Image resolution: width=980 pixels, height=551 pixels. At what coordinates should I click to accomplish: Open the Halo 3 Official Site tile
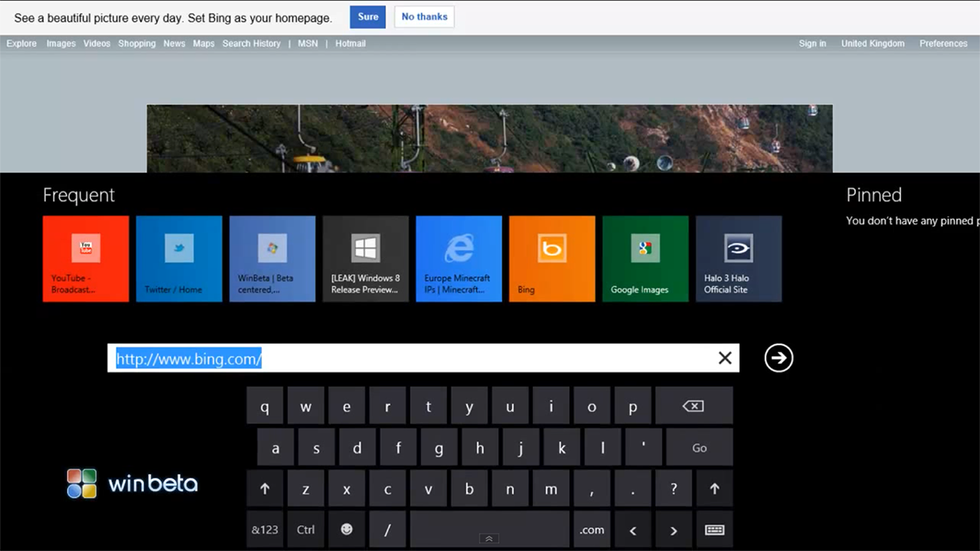click(739, 259)
